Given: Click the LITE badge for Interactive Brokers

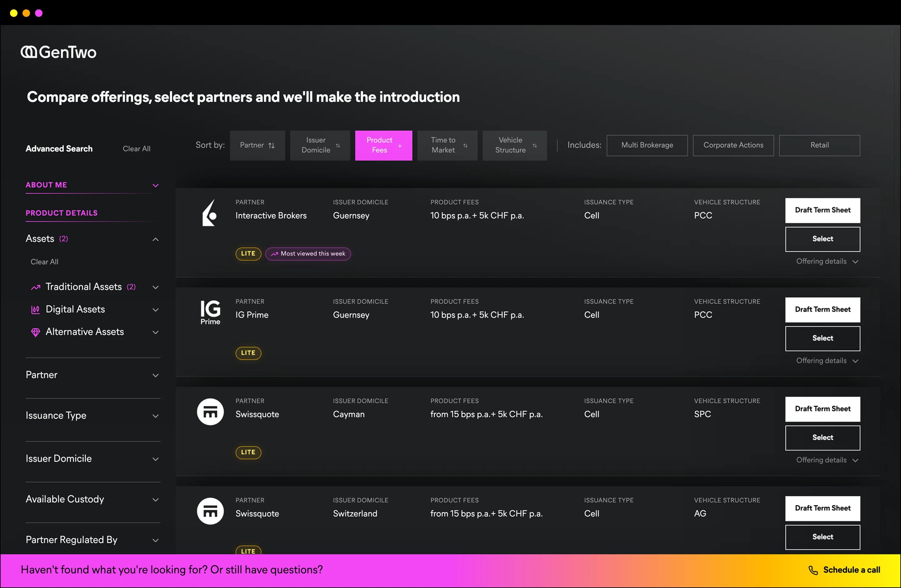Looking at the screenshot, I should point(248,254).
